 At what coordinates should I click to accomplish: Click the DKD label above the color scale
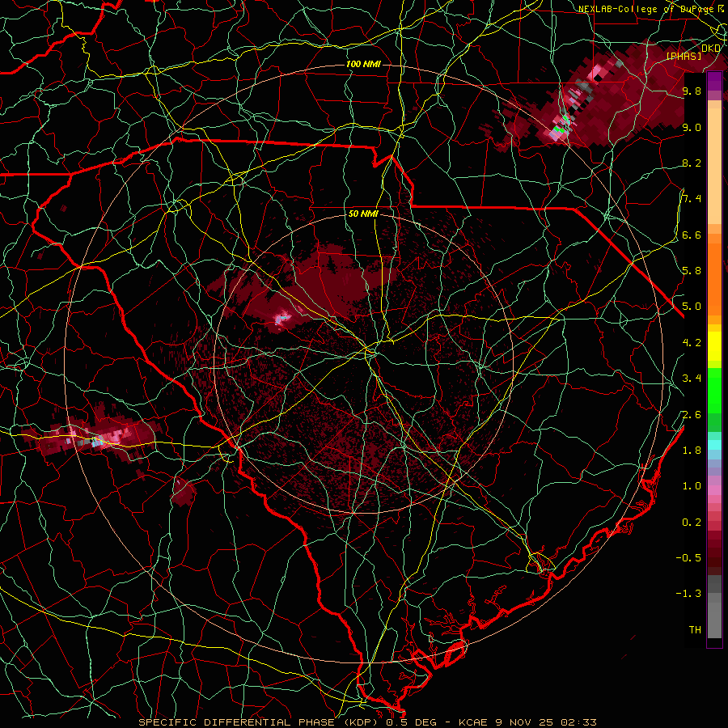tap(711, 49)
